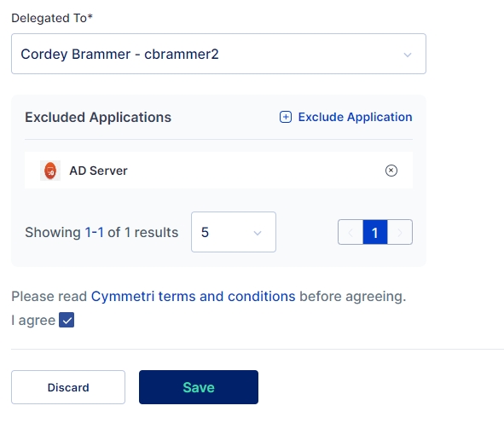
Task: Click the chevron in page size selector
Action: coord(258,233)
